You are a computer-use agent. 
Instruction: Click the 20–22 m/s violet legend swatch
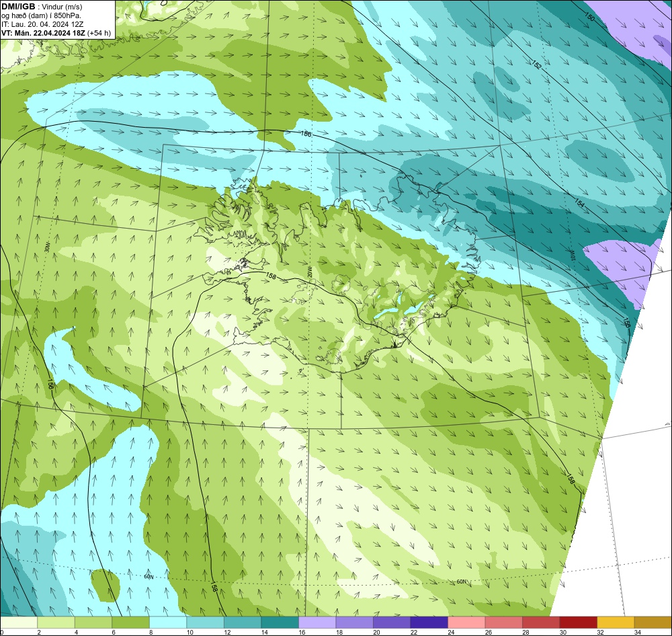click(x=392, y=623)
